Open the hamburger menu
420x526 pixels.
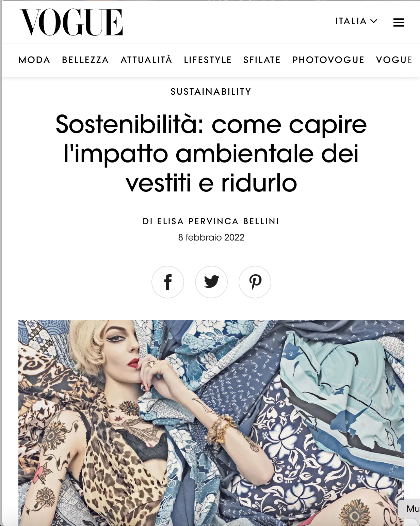pos(399,22)
